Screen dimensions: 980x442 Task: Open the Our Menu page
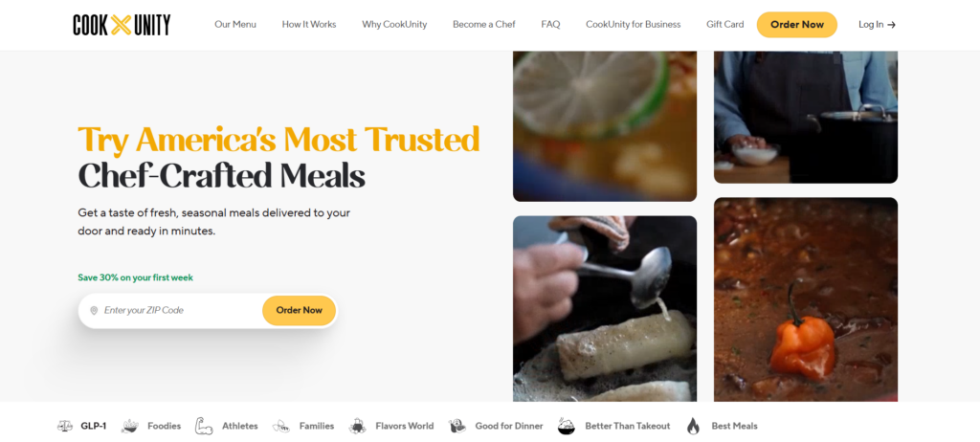[x=235, y=24]
